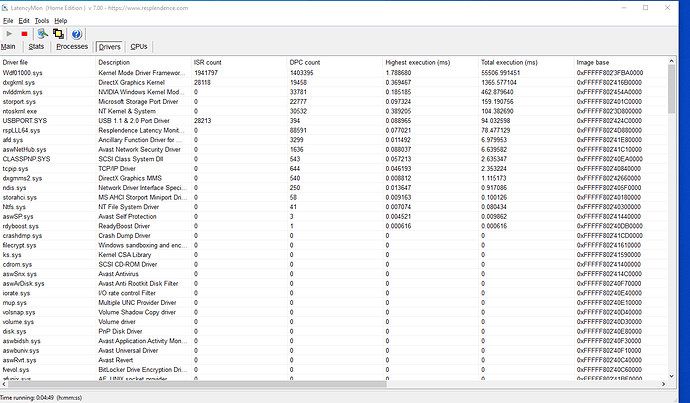Click the magnifier analysis toolbar icon

[x=42, y=33]
